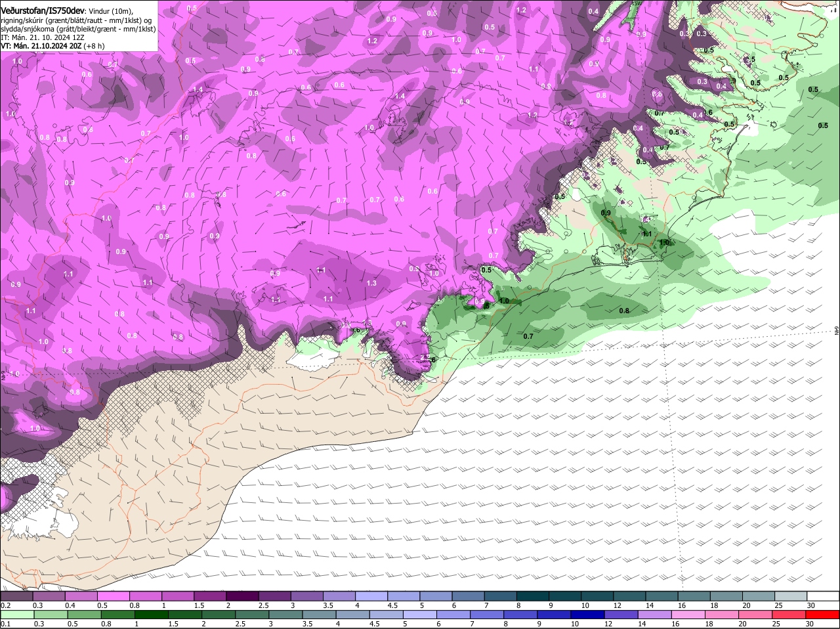Click the 1.3 snowfall value on the map

pyautogui.click(x=371, y=283)
